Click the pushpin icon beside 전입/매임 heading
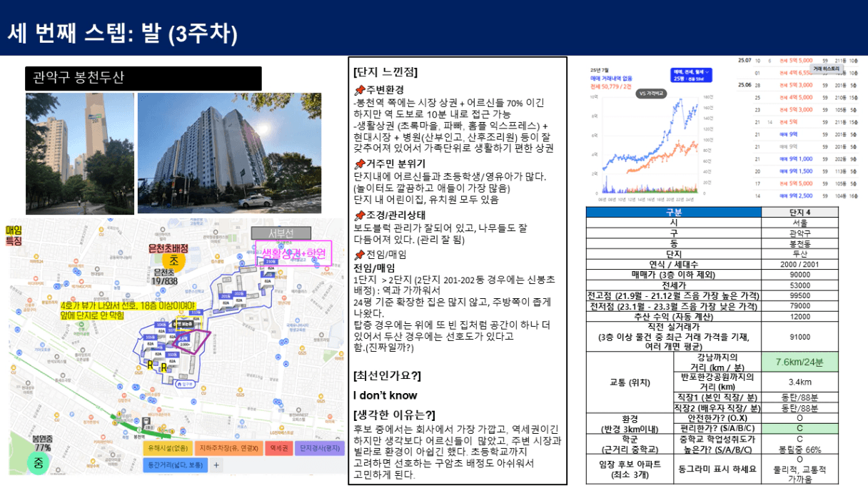The height and width of the screenshot is (488, 868). pyautogui.click(x=359, y=255)
